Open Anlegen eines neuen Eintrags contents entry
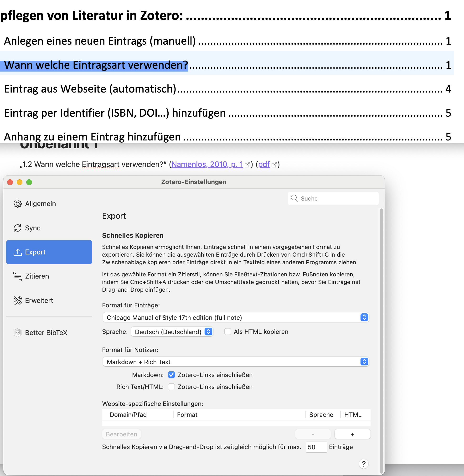This screenshot has height=476, width=464. click(x=100, y=41)
